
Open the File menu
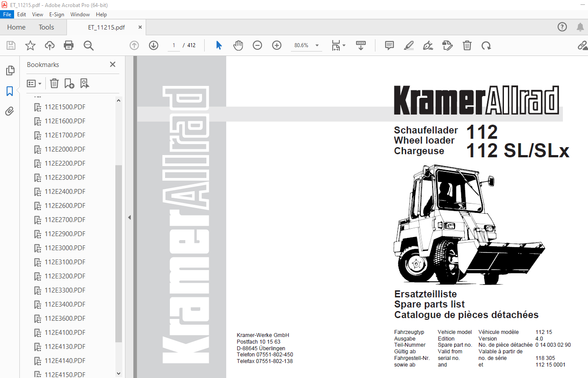tap(7, 15)
